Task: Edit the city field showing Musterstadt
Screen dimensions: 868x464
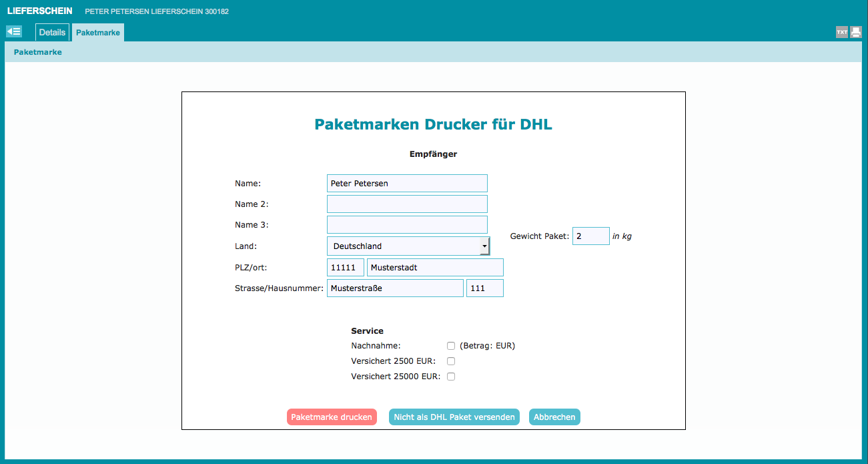Action: 435,268
